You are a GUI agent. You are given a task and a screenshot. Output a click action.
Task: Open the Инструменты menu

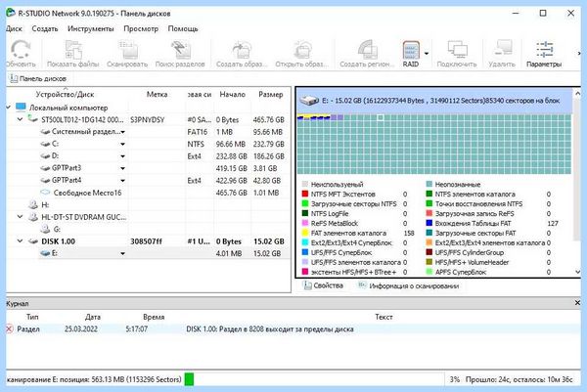click(91, 28)
